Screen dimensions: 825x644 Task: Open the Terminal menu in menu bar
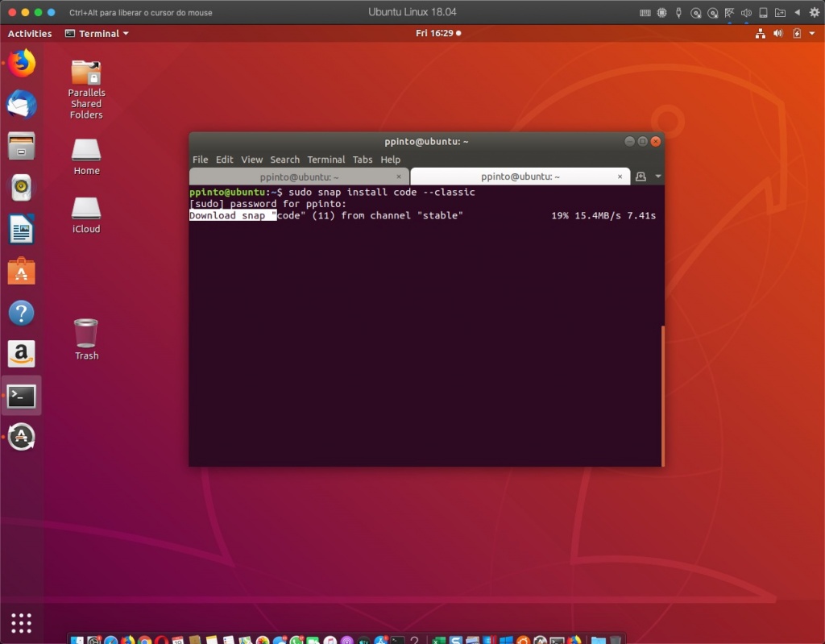click(325, 160)
